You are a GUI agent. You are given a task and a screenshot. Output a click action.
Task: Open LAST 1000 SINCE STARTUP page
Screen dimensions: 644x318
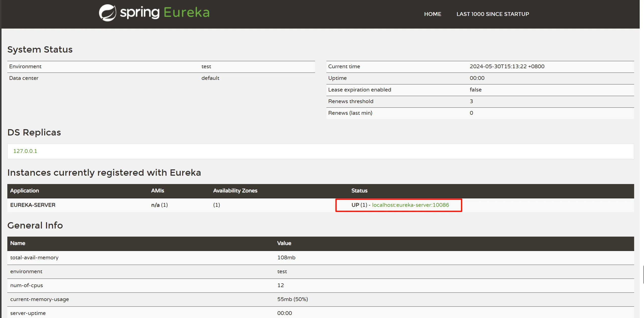click(492, 14)
